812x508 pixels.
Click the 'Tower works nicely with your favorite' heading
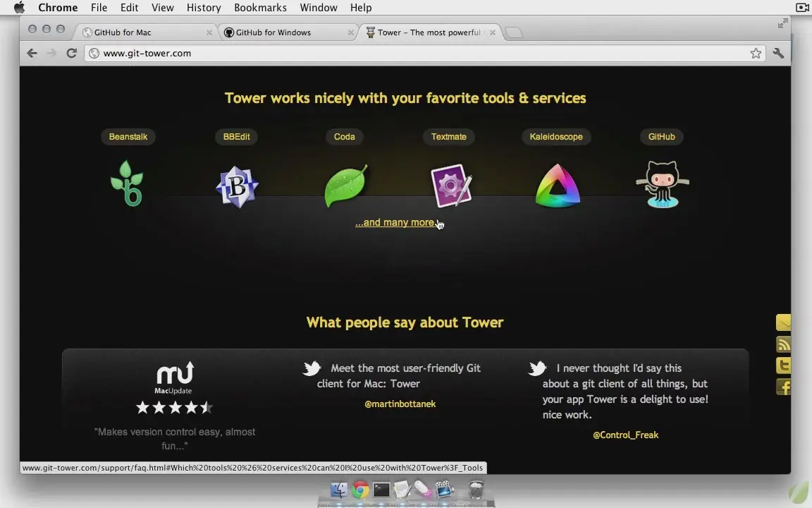click(405, 98)
